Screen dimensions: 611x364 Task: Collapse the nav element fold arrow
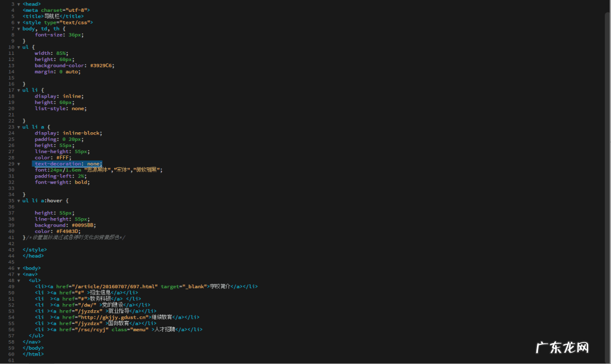(x=18, y=274)
